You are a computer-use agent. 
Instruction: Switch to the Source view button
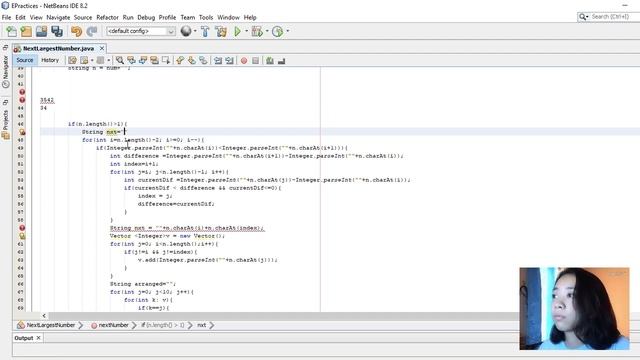coord(25,60)
